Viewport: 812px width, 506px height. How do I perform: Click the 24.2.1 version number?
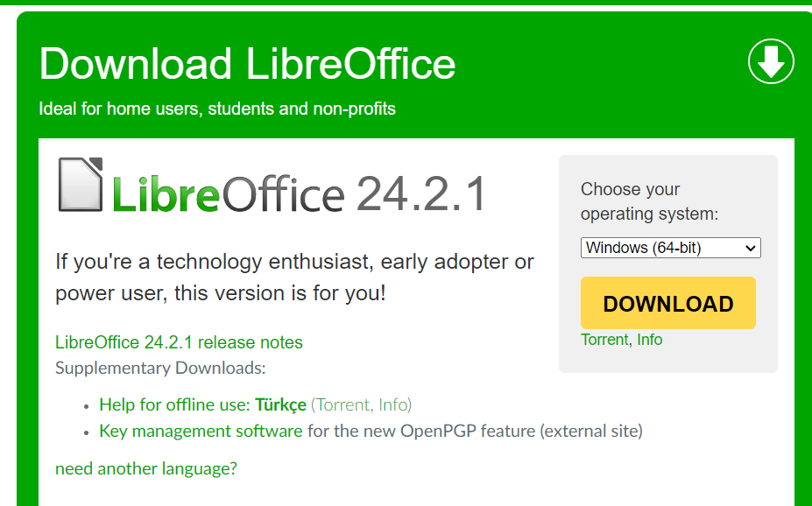click(420, 194)
